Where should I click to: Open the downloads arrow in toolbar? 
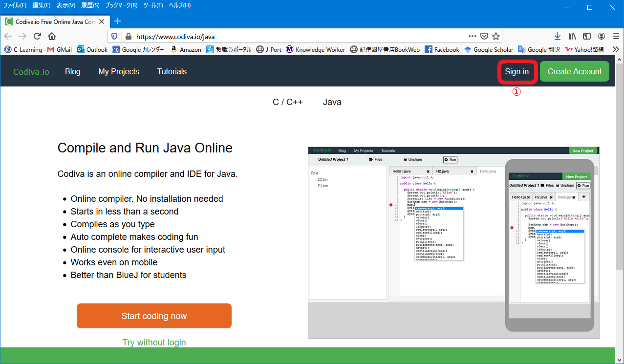(558, 36)
